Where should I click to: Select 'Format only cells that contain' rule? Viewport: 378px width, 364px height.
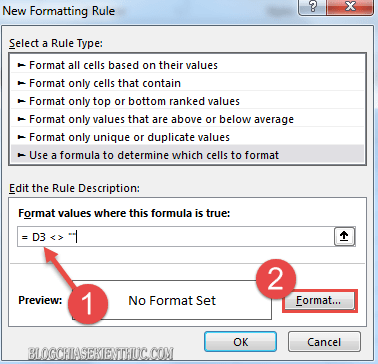[x=187, y=83]
